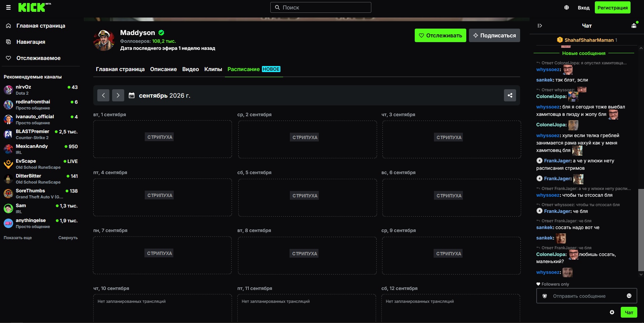Switch to the Клипы tab
This screenshot has height=323, width=644.
tap(213, 69)
